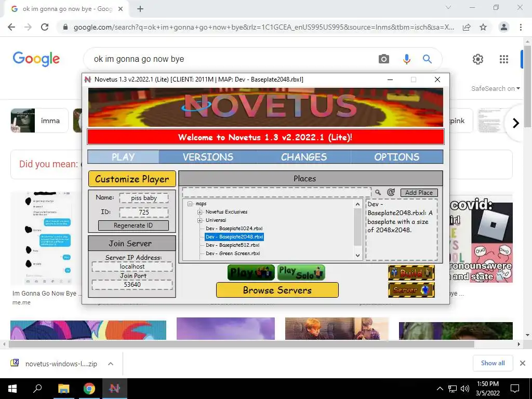532x399 pixels.
Task: Click the Places search box
Action: point(276,192)
